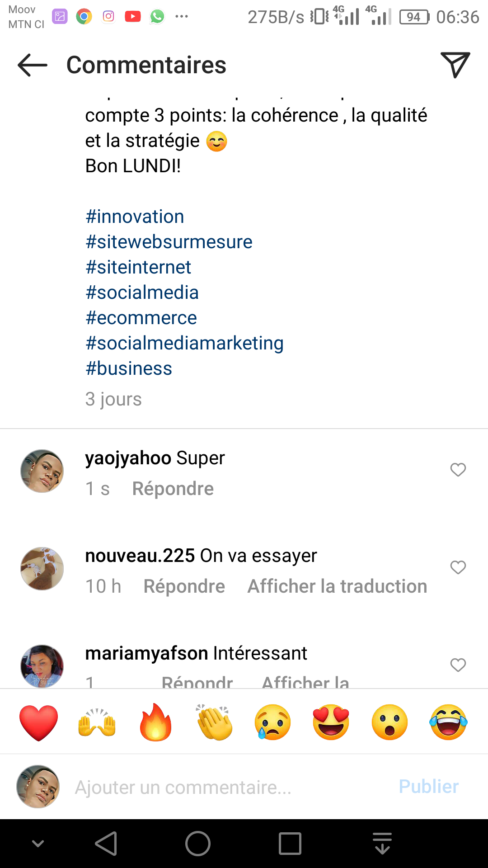Insert the laughing tears emoji
The image size is (488, 868).
pos(448,722)
